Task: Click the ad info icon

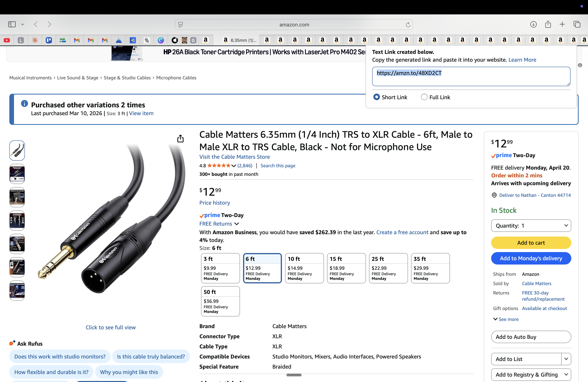Action: pyautogui.click(x=580, y=65)
